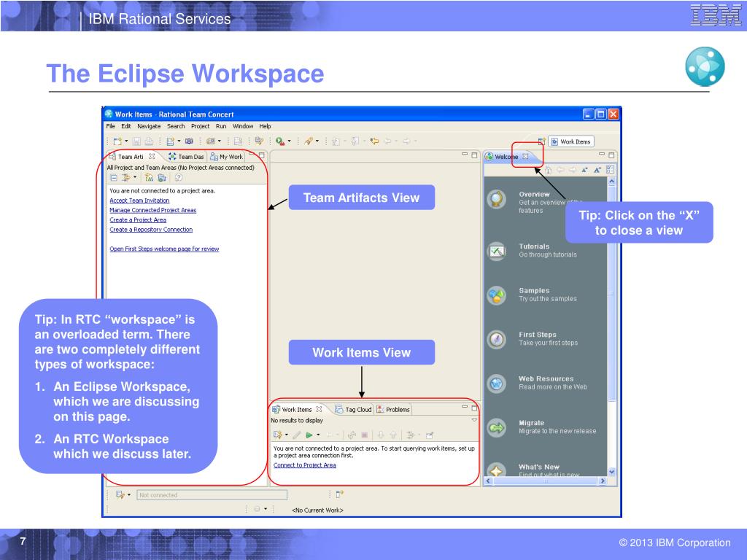Click the Save toolbar icon
The image size is (747, 560).
tap(136, 141)
